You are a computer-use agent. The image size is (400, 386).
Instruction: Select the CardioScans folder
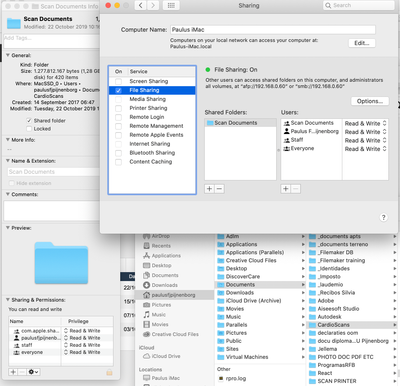(x=352, y=325)
